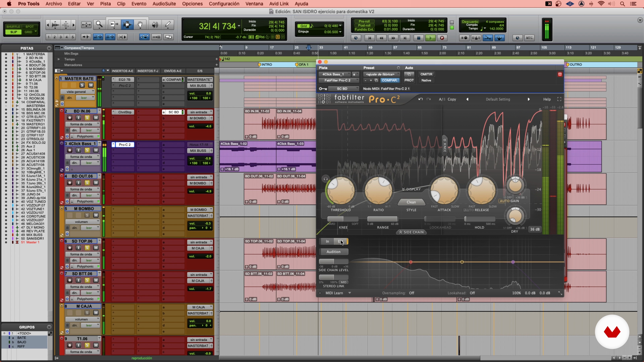
Task: Select the Zoomer magnifier tool
Action: pyautogui.click(x=99, y=24)
